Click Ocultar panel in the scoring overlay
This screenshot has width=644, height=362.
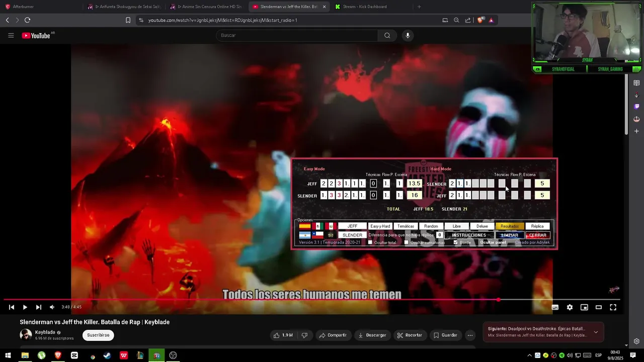[493, 242]
